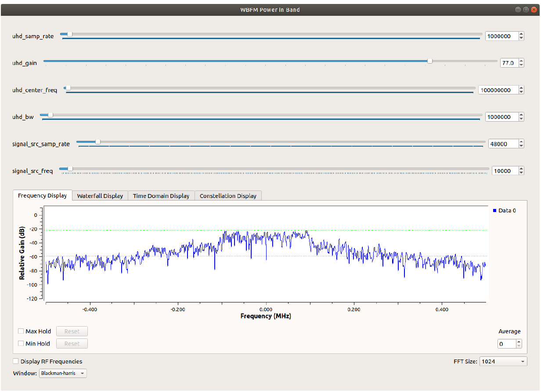Maximize the WBFM Power in Band window

point(526,9)
